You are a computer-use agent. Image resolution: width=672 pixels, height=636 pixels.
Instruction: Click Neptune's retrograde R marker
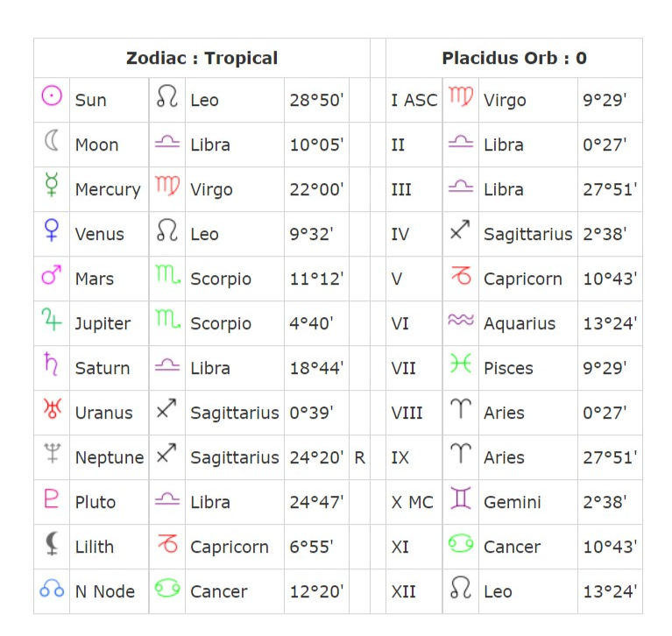(359, 457)
